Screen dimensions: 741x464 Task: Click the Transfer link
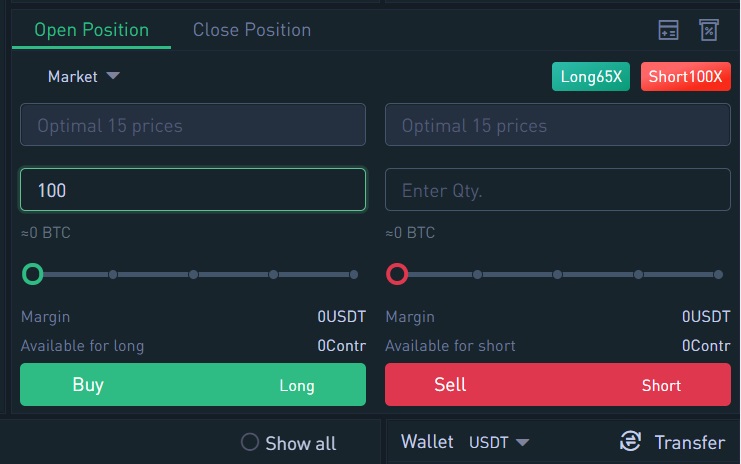[x=689, y=442]
